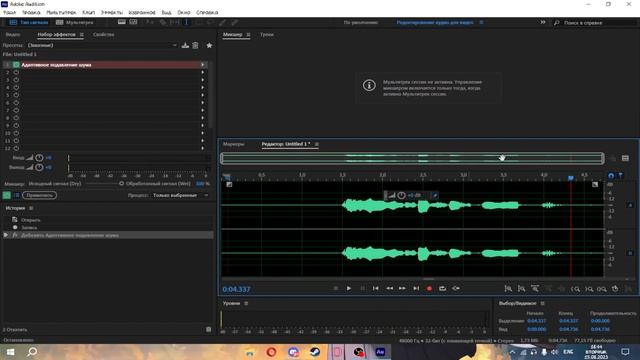Open the Эффекты menu
The height and width of the screenshot is (360, 640).
click(x=111, y=12)
